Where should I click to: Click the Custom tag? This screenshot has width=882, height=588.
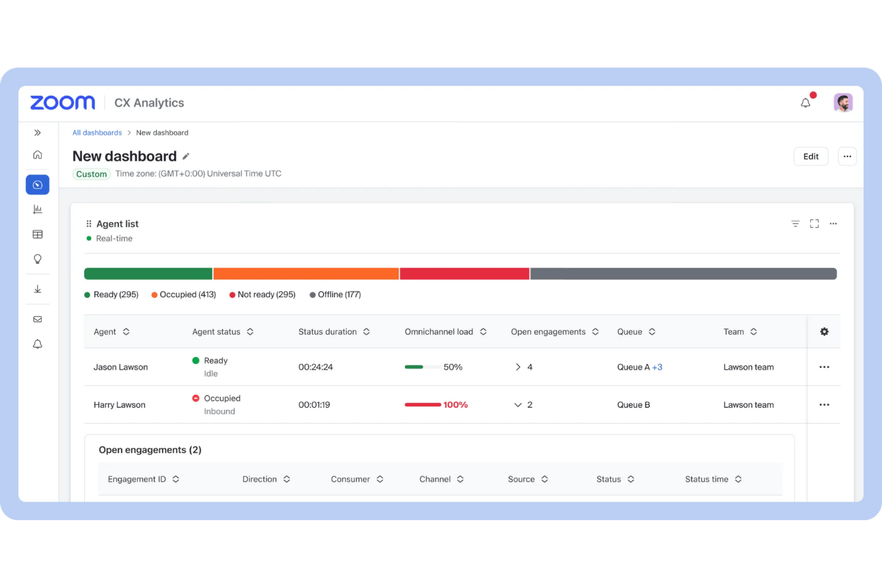91,174
